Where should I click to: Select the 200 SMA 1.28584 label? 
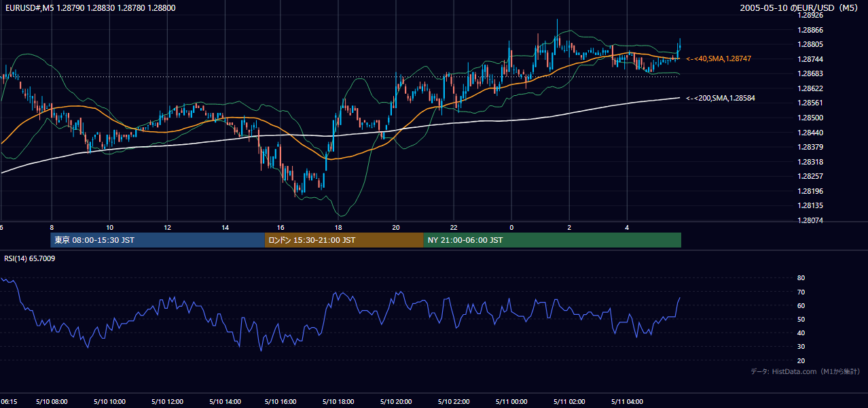tap(721, 99)
